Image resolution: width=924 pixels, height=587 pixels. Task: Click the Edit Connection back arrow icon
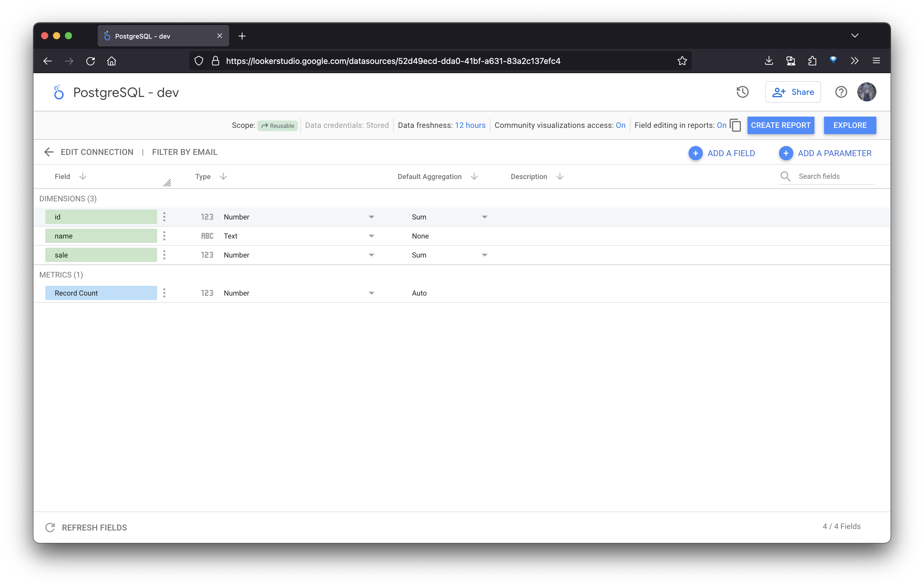(x=49, y=152)
